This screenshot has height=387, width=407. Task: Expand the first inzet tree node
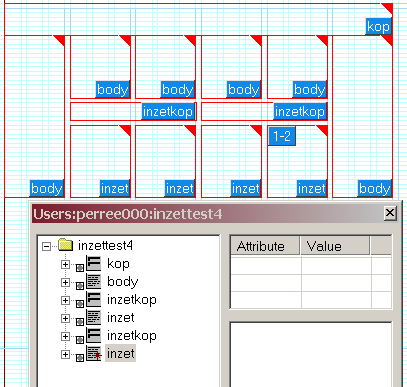pos(65,319)
